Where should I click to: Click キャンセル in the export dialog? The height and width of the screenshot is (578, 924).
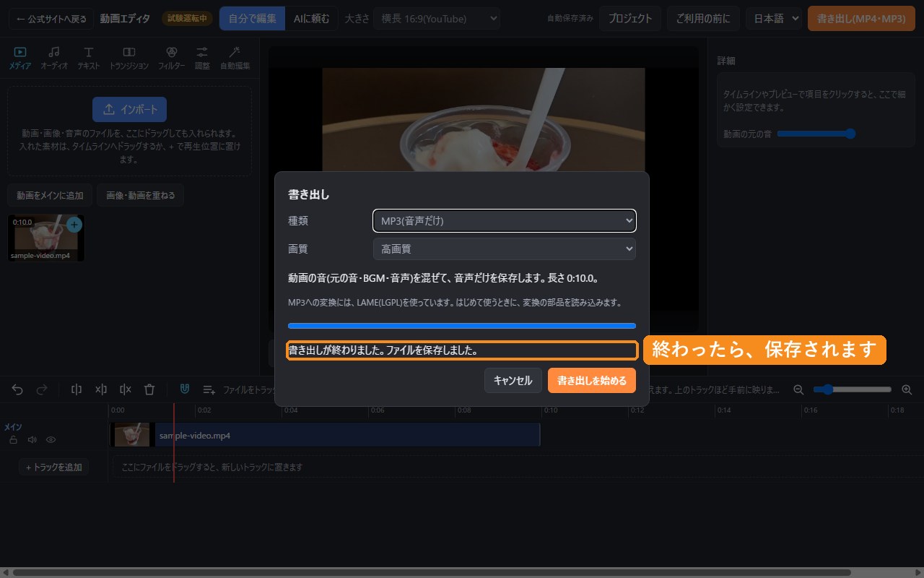pos(513,381)
